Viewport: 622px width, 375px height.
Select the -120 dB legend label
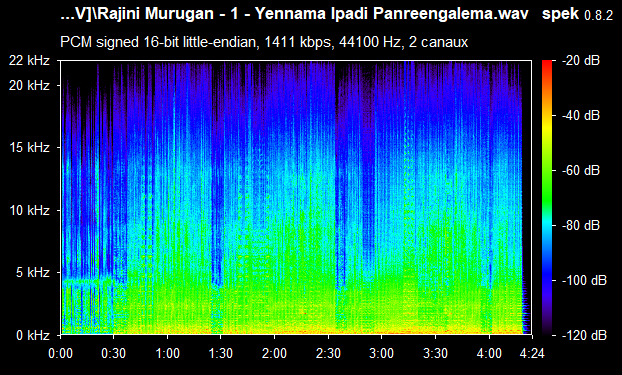[584, 335]
